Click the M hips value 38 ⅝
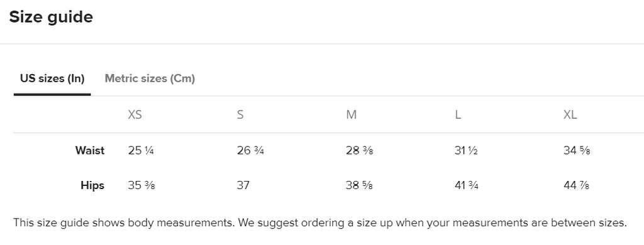 359,185
